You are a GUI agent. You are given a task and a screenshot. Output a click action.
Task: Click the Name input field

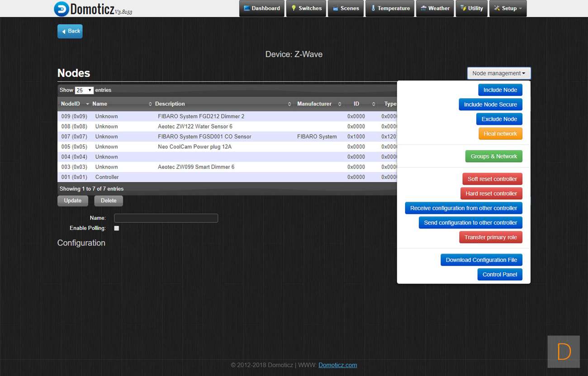(166, 218)
